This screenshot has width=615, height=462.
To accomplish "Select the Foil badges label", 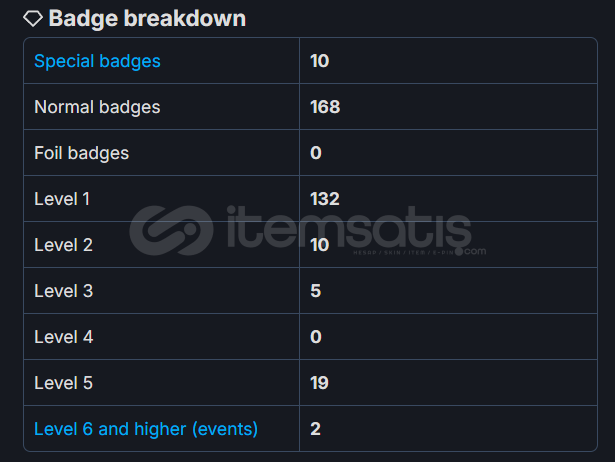I will click(82, 153).
